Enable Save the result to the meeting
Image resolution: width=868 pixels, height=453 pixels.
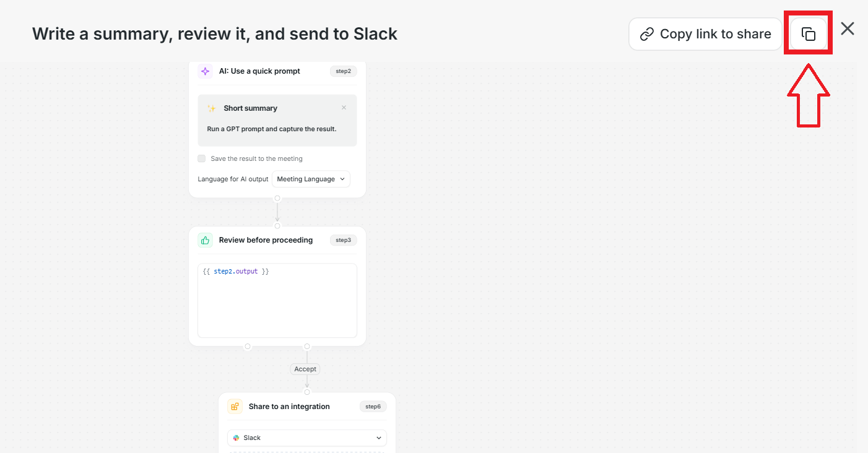(202, 158)
